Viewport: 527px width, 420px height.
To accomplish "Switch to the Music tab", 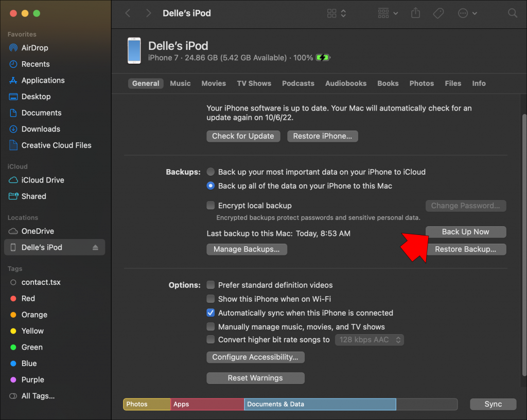I will (180, 83).
